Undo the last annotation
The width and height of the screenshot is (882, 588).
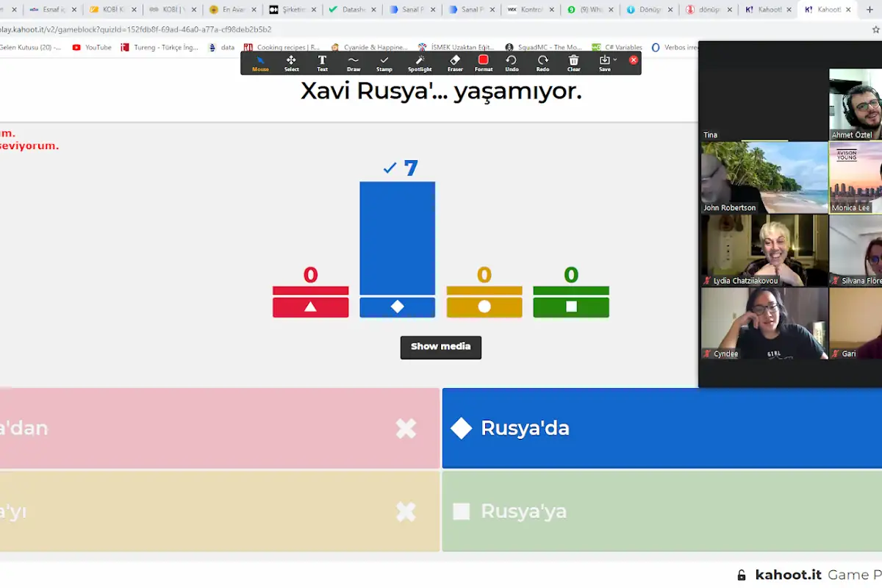point(512,63)
